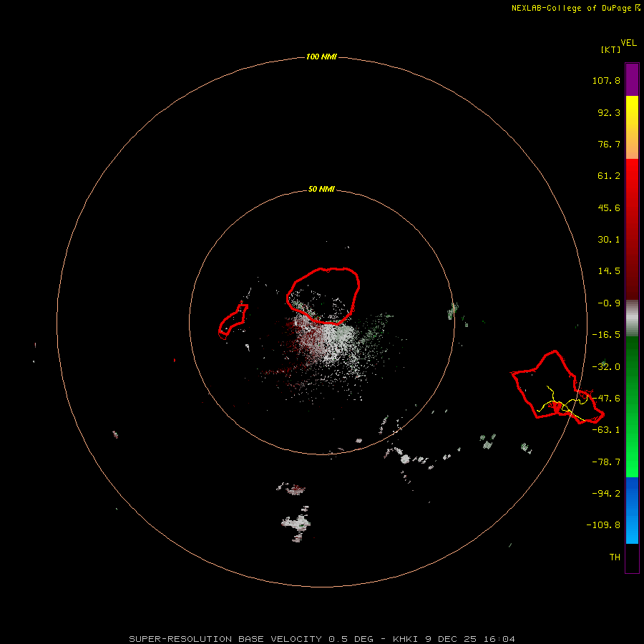Click the TH threshold label
The width and height of the screenshot is (644, 644).
point(615,557)
